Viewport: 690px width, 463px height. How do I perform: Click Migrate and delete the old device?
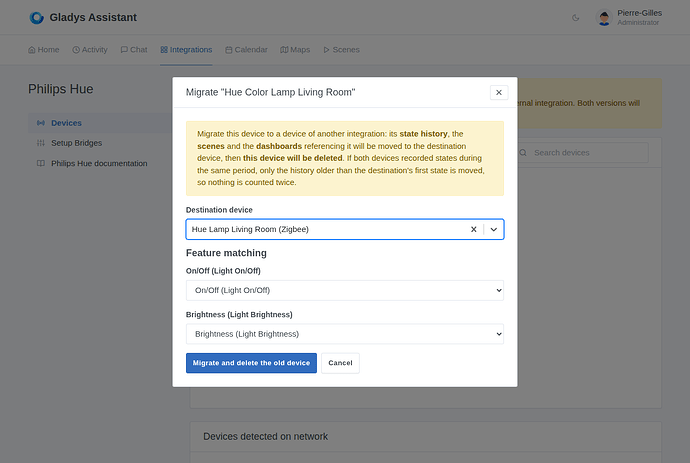[251, 363]
